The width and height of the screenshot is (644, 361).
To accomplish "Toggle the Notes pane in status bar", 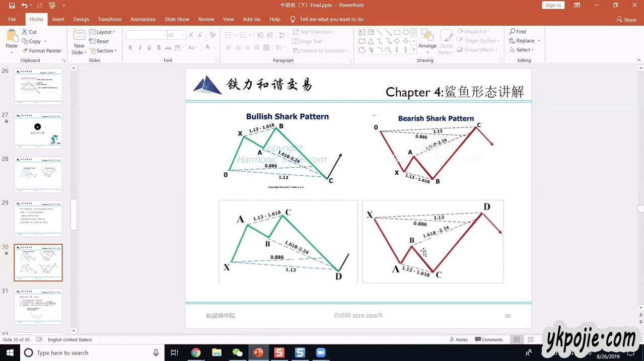I will click(458, 340).
